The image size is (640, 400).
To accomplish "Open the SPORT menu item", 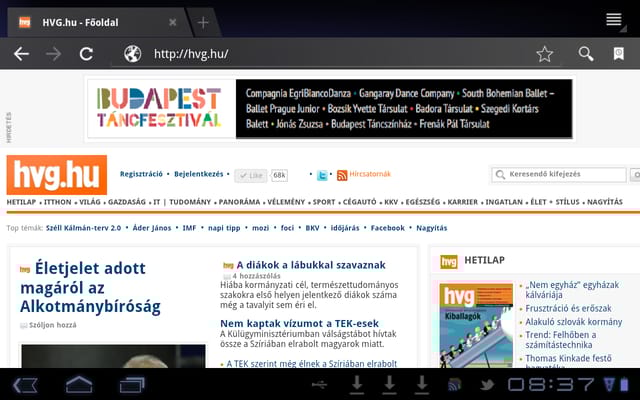I will click(324, 202).
